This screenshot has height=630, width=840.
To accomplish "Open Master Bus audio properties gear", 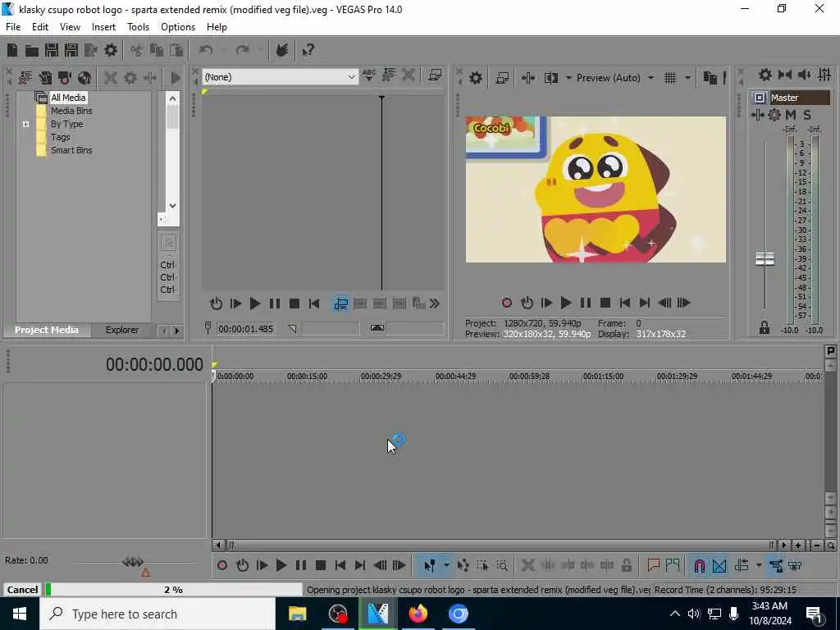I will pyautogui.click(x=765, y=75).
